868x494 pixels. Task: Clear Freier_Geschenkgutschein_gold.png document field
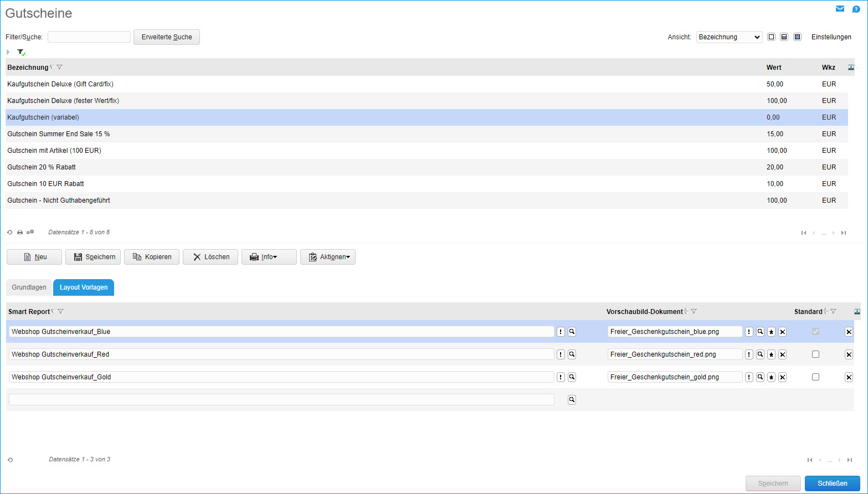[782, 377]
